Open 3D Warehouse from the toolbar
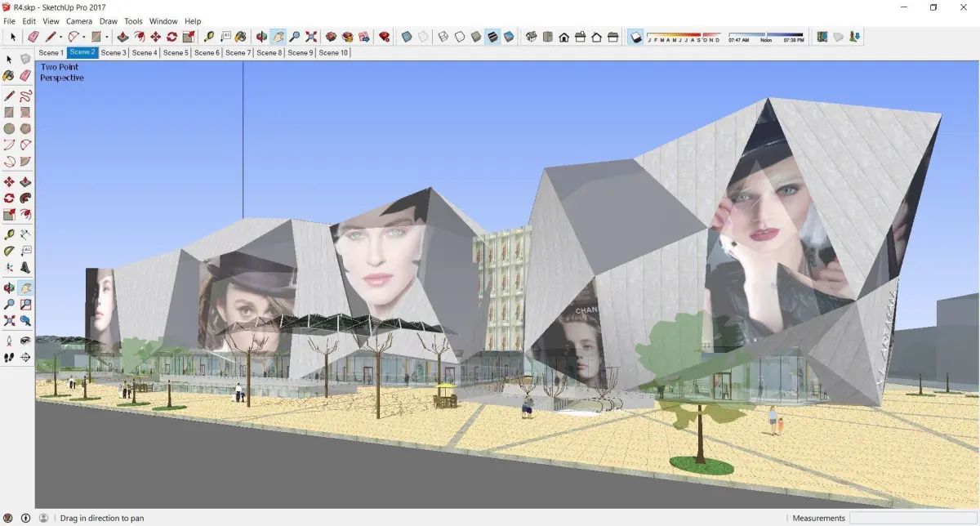 (331, 37)
